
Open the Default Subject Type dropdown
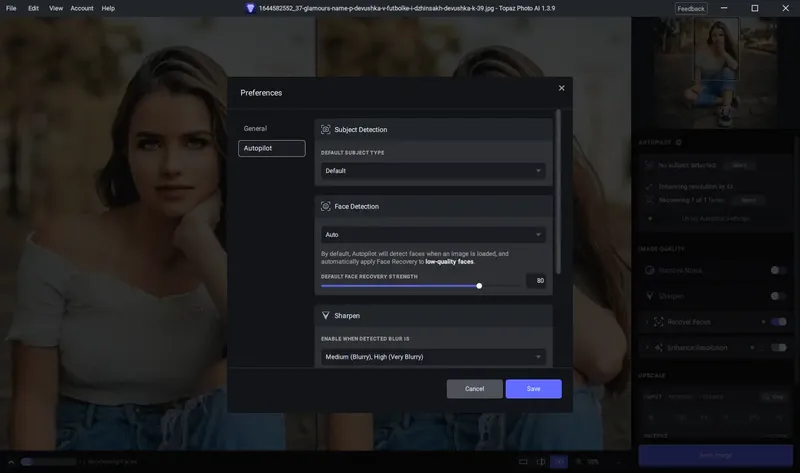pos(433,171)
